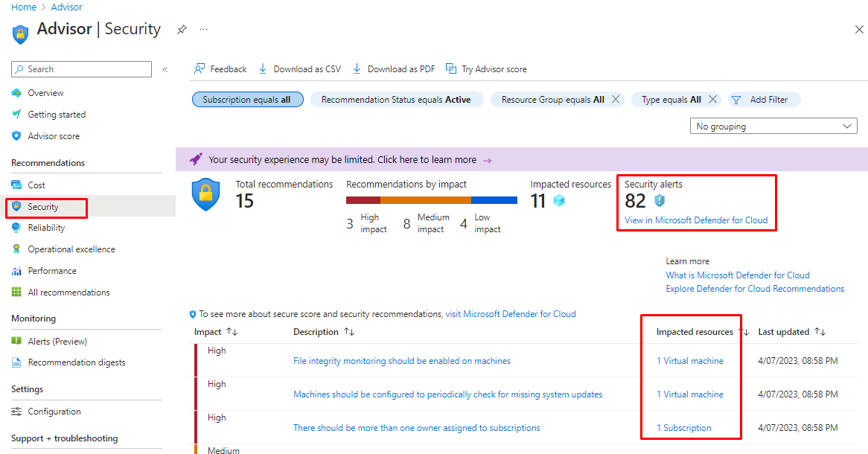868x454 pixels.
Task: Collapse the sidebar with double chevron
Action: tap(165, 69)
